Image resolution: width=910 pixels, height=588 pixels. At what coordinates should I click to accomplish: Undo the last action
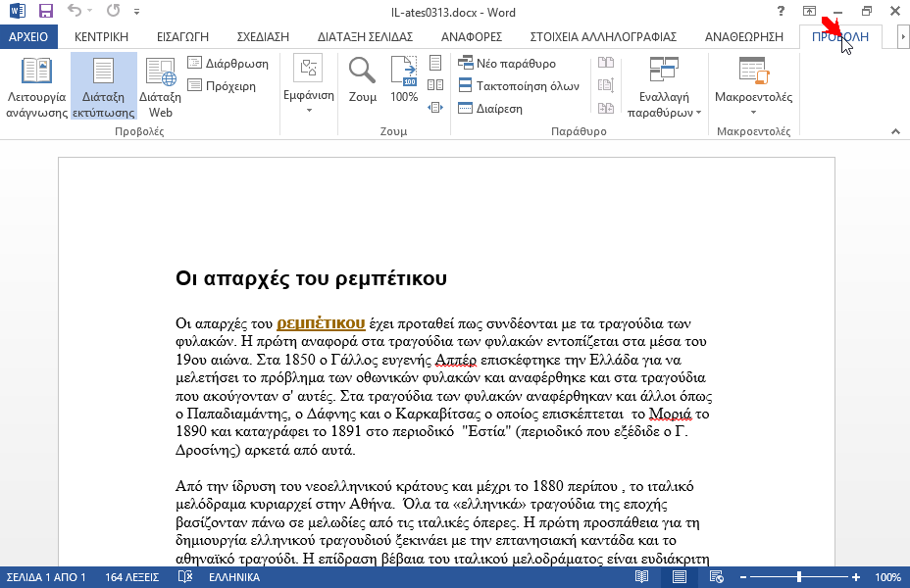click(74, 11)
